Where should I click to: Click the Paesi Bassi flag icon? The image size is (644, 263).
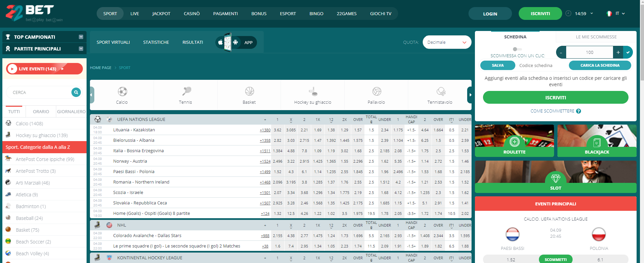[x=513, y=234]
